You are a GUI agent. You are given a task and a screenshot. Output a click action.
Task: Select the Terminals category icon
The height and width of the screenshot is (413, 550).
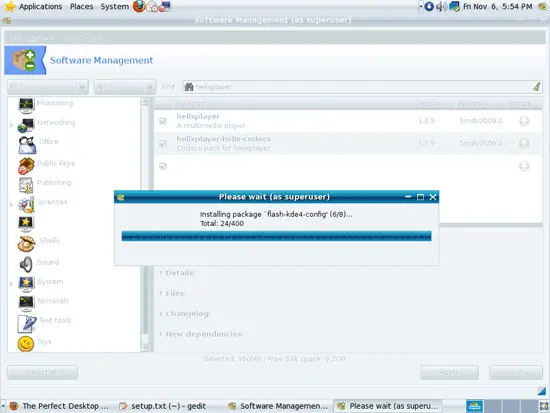coord(26,304)
